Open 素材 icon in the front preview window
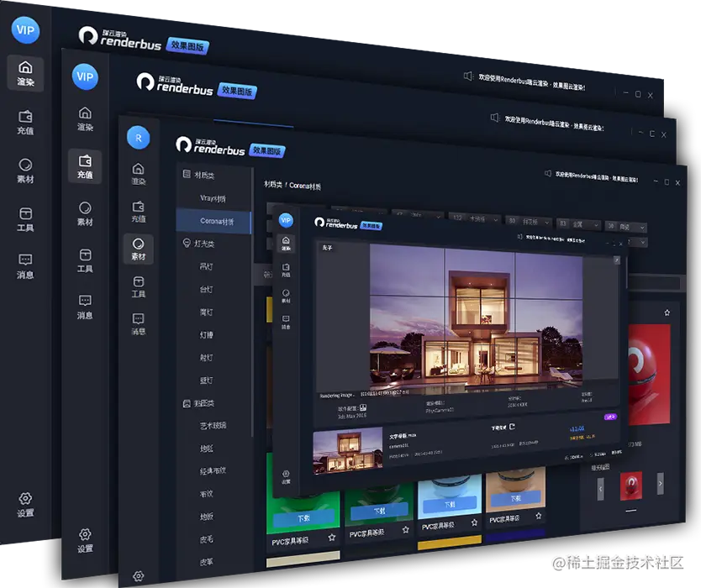This screenshot has width=701, height=588. point(286,296)
